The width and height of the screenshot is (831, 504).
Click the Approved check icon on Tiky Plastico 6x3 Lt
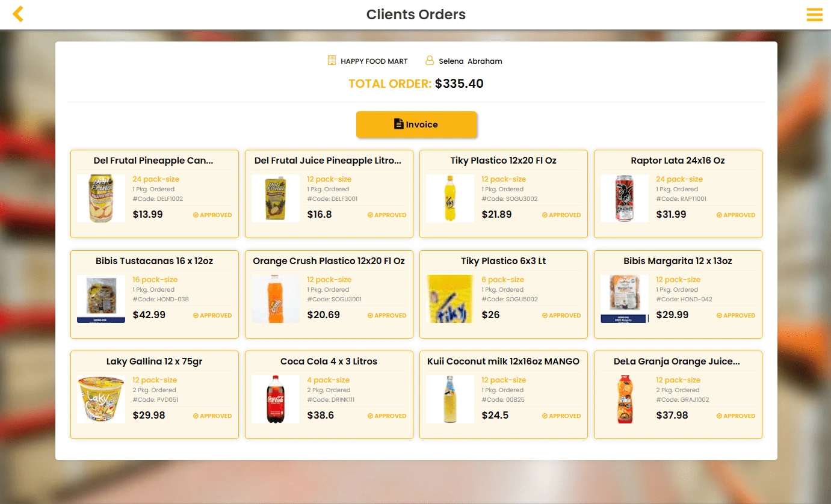tap(545, 315)
